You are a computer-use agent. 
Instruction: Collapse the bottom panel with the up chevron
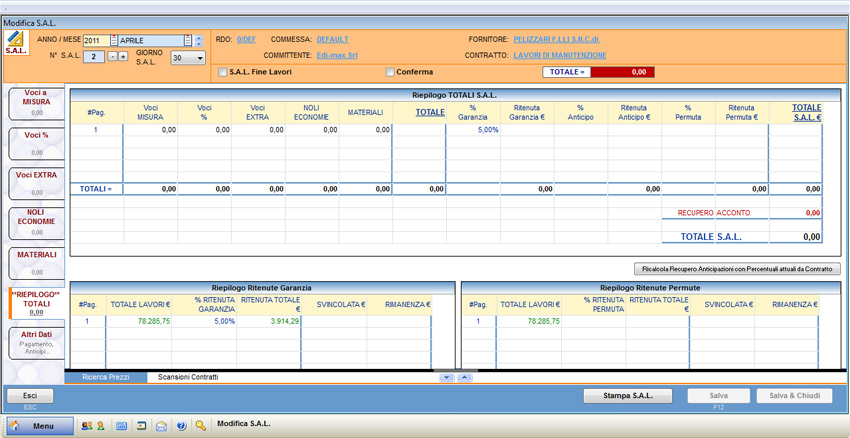tap(464, 377)
